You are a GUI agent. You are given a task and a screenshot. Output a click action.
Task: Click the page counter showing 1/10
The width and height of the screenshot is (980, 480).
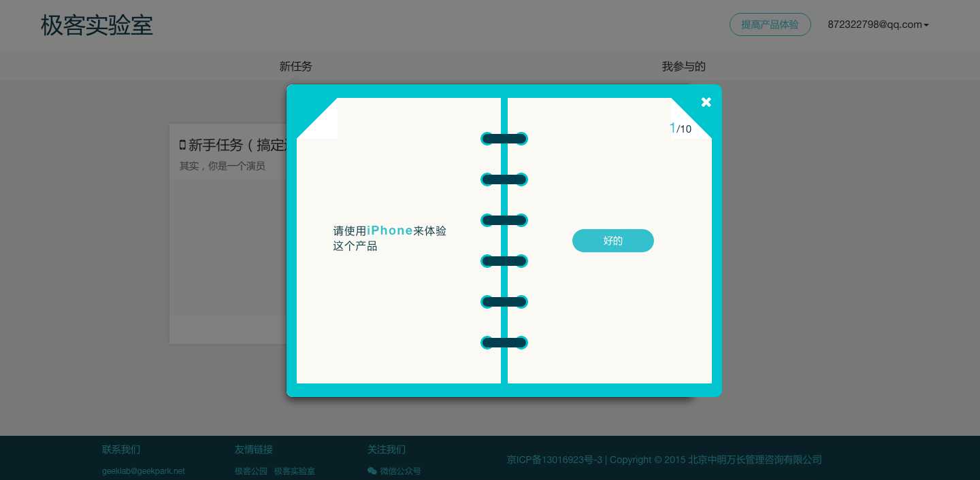[x=680, y=128]
